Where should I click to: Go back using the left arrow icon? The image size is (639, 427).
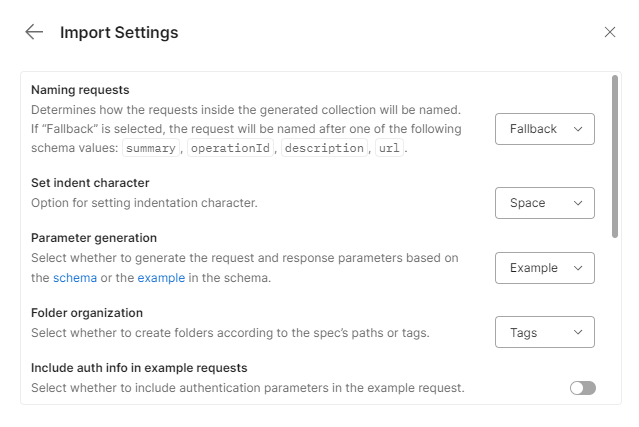(34, 32)
